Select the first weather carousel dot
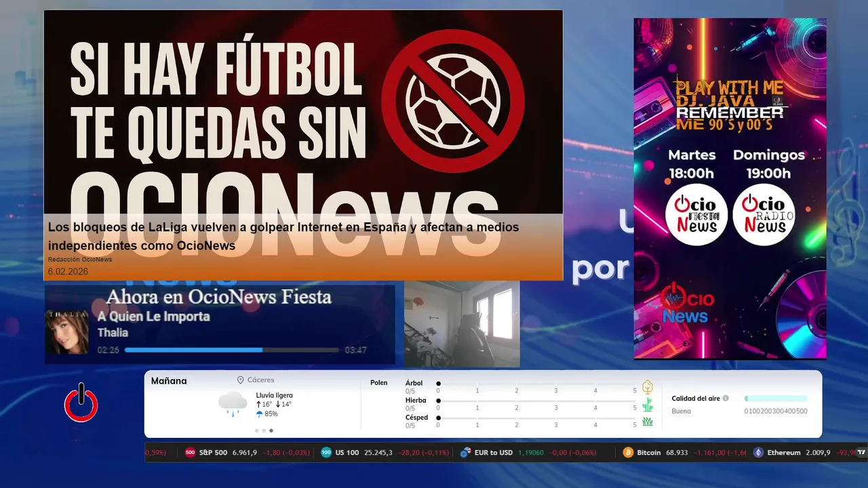Screen dimensions: 868x488 (x=256, y=430)
